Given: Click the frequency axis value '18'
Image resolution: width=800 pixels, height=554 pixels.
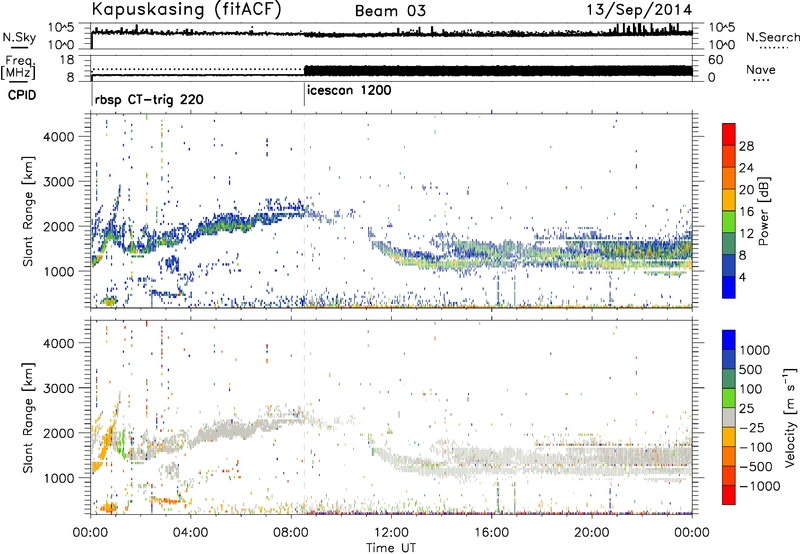Looking at the screenshot, I should [x=66, y=59].
